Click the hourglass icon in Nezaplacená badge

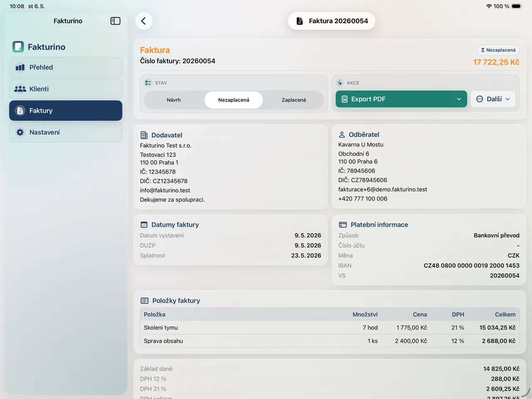483,50
